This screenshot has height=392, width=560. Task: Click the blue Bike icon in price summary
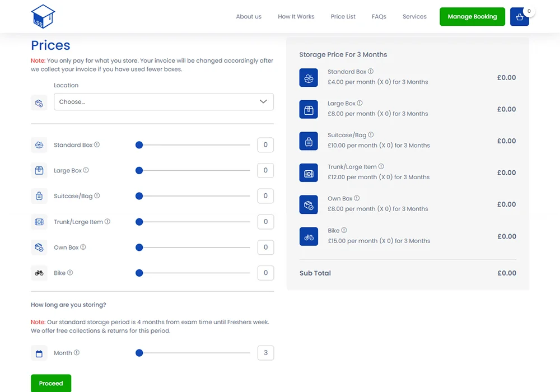point(309,236)
